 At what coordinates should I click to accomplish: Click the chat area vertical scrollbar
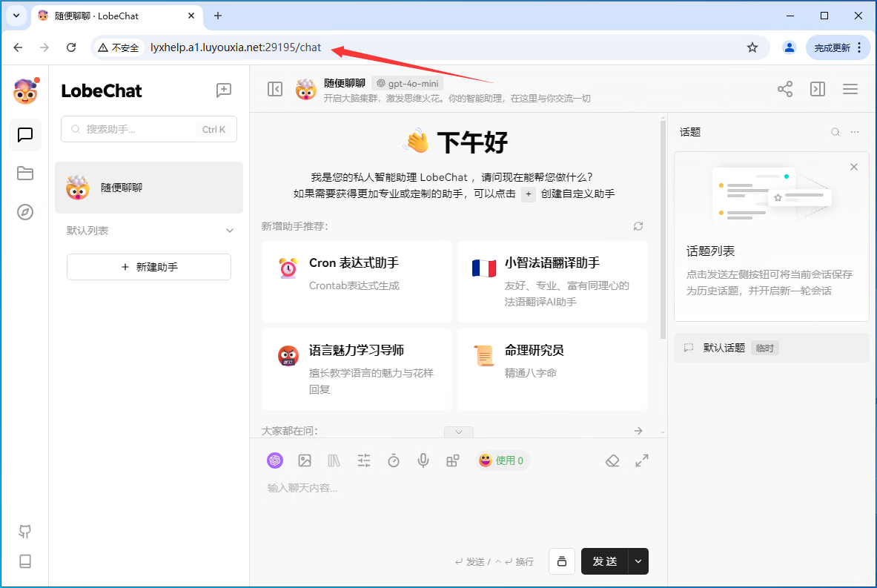coord(663,229)
